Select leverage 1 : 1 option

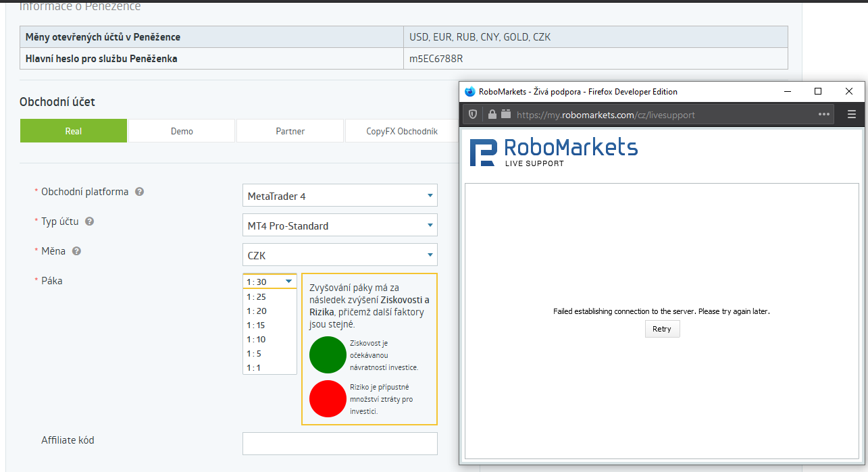pyautogui.click(x=270, y=367)
